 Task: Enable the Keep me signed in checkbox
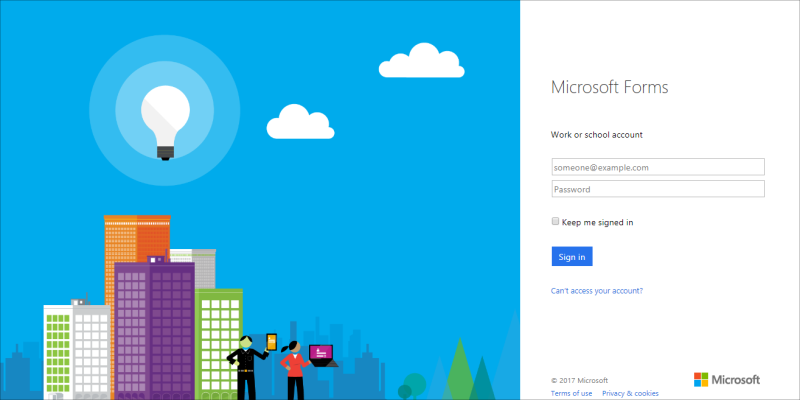(x=555, y=222)
